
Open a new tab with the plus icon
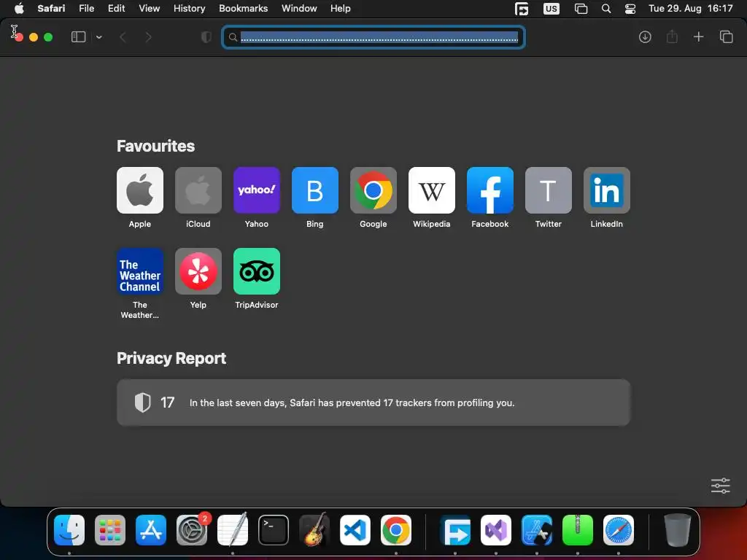698,36
